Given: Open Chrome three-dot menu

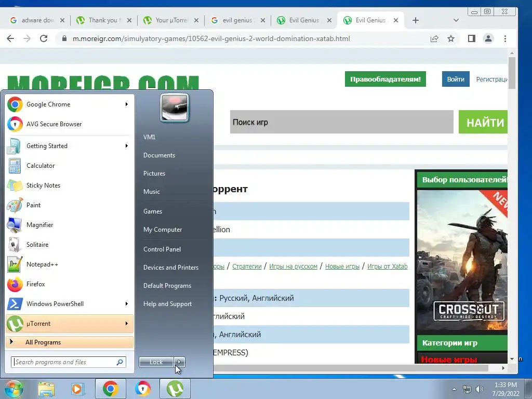Looking at the screenshot, I should click(x=505, y=38).
